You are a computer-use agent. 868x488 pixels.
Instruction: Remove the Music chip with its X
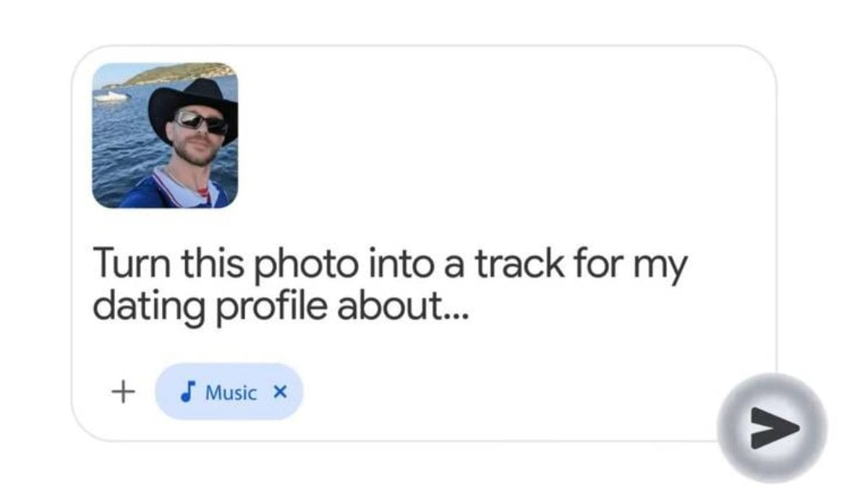[281, 392]
